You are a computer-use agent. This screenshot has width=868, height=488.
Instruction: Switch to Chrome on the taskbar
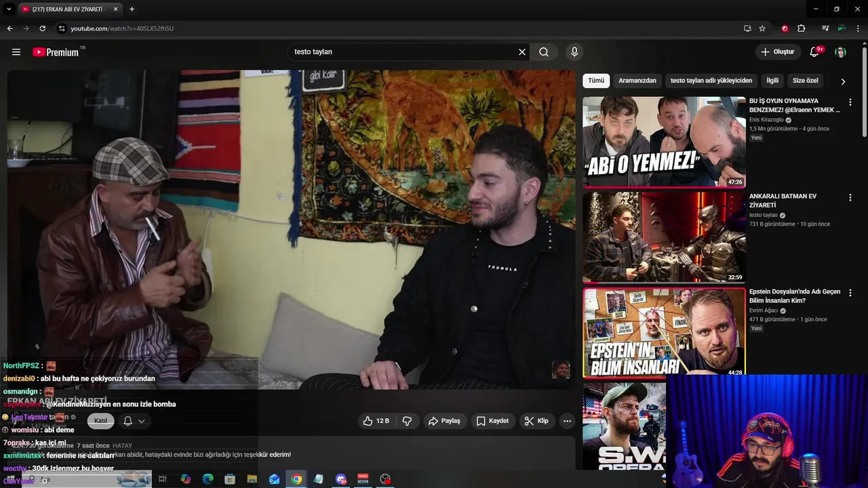296,479
